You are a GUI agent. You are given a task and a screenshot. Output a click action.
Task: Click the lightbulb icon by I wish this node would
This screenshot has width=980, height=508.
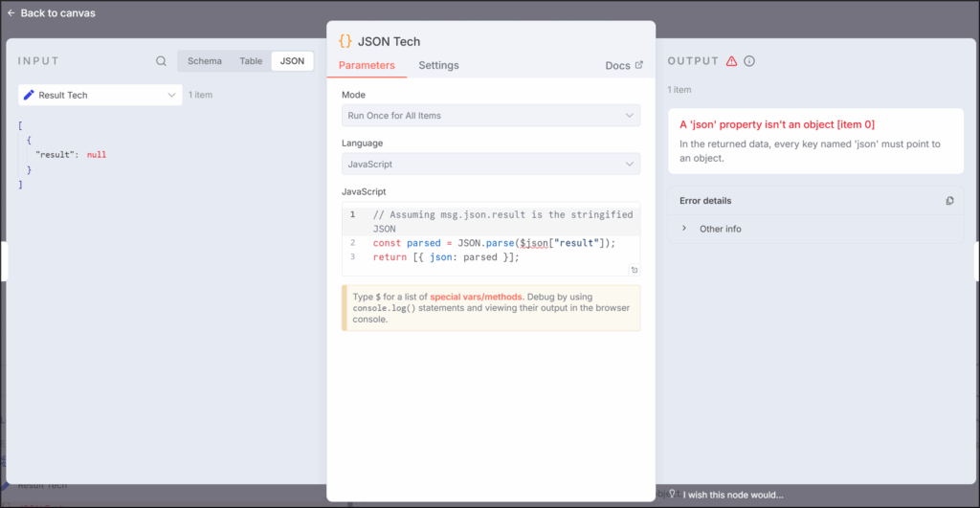(x=673, y=494)
